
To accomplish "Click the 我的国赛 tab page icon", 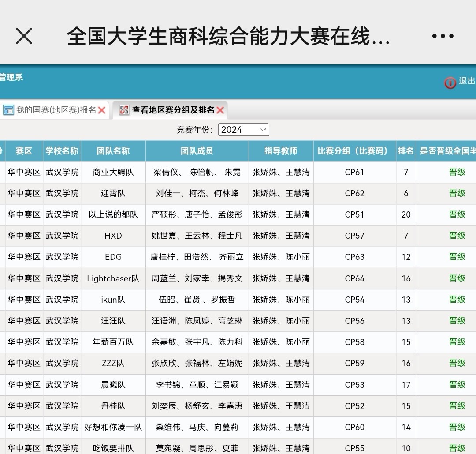I will click(x=8, y=110).
